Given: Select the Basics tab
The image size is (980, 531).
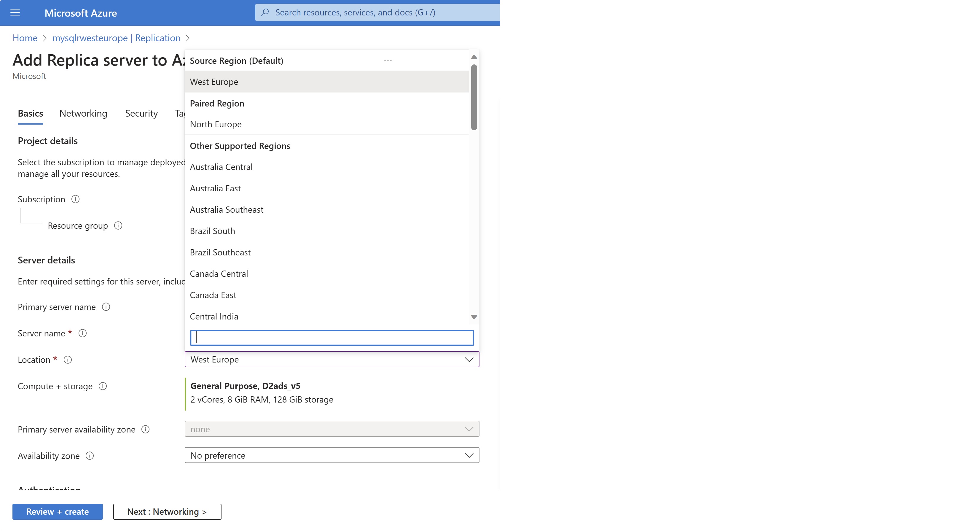Looking at the screenshot, I should pos(31,113).
